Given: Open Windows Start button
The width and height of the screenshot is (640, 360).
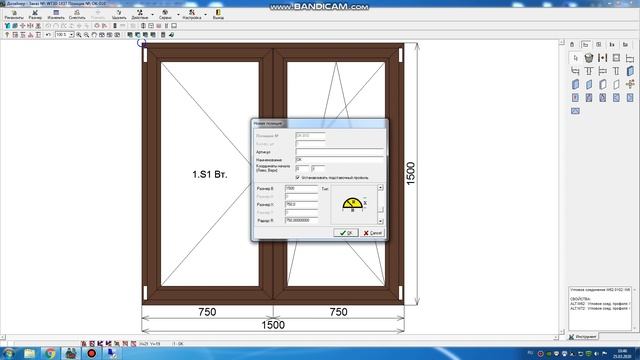Looking at the screenshot, I should coord(9,353).
